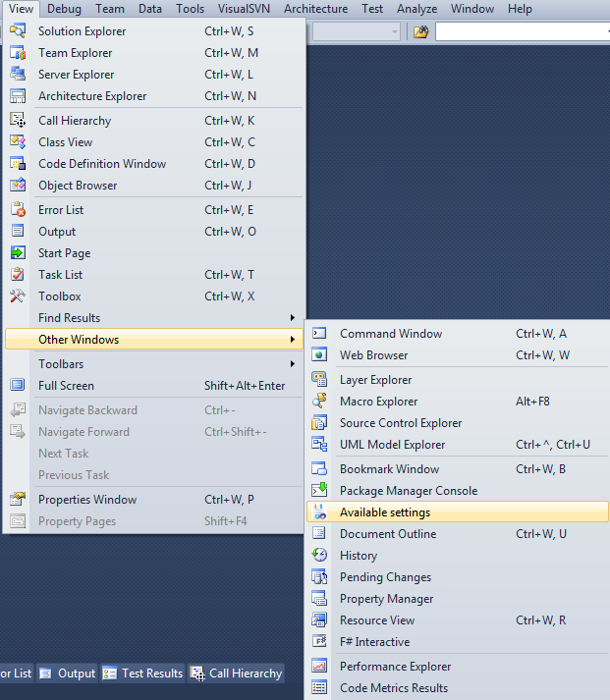
Task: Click the F# Interactive icon
Action: pos(319,642)
